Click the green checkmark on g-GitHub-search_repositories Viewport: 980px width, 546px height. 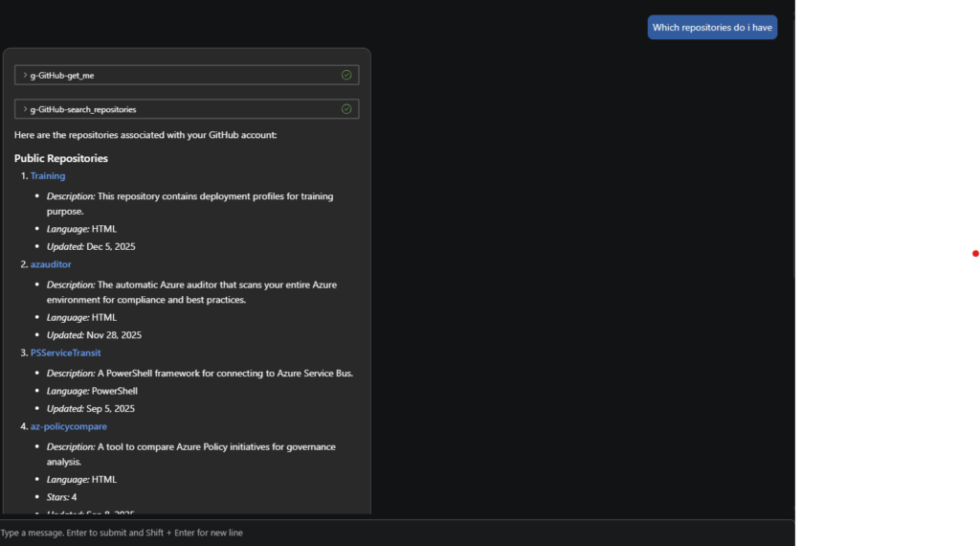(346, 109)
